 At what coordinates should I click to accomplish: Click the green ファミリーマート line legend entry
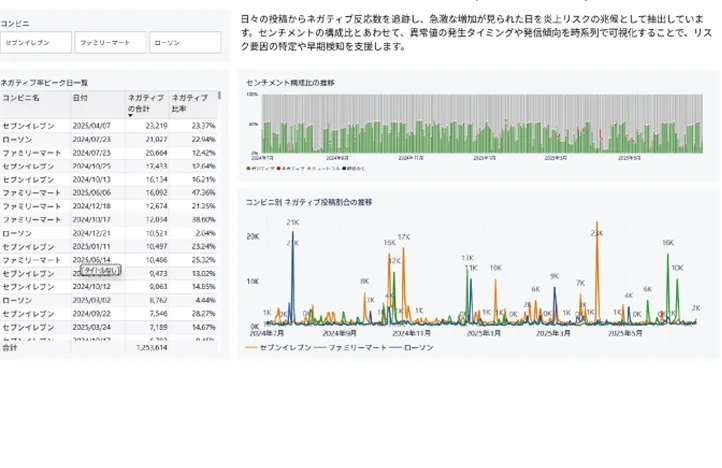pos(350,348)
